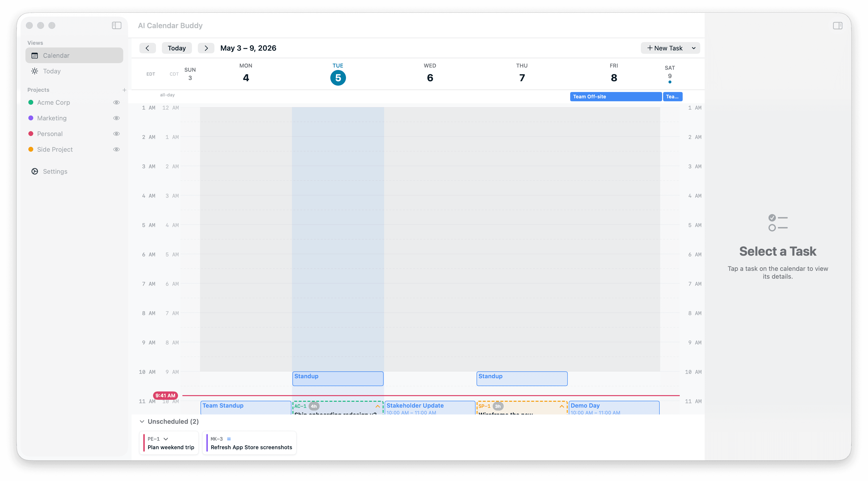Click the Today button in toolbar

[177, 48]
